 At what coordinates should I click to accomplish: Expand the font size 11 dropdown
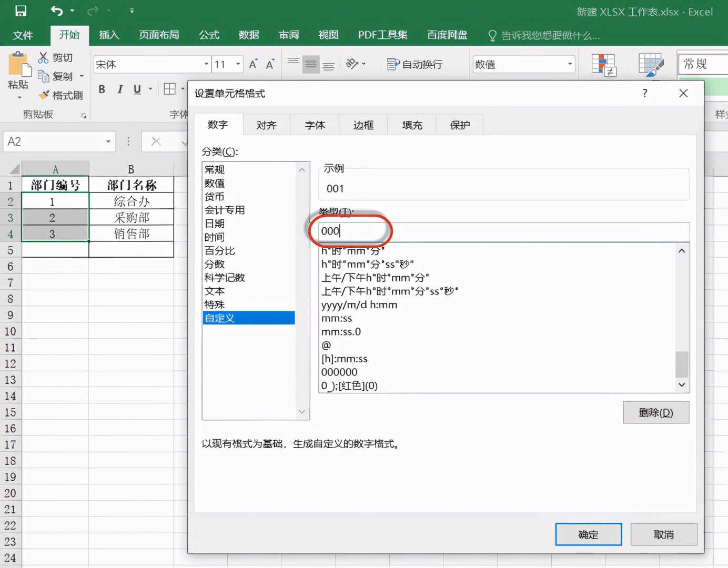pyautogui.click(x=239, y=64)
